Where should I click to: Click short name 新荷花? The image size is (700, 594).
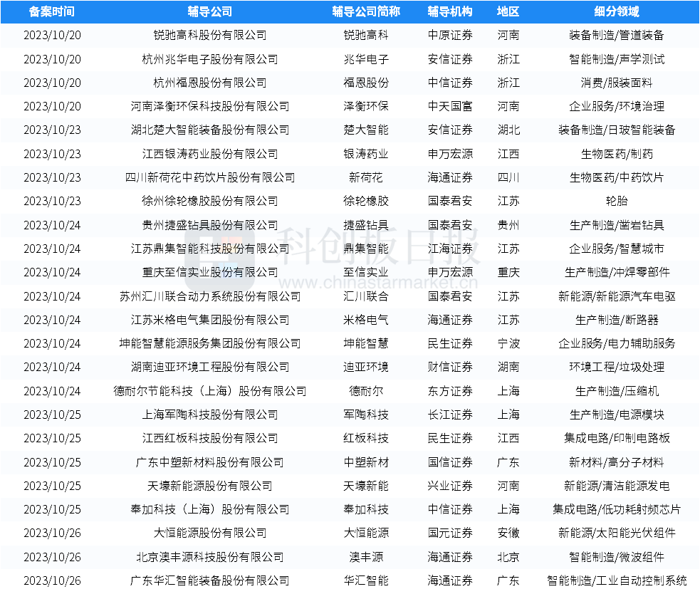pos(366,178)
